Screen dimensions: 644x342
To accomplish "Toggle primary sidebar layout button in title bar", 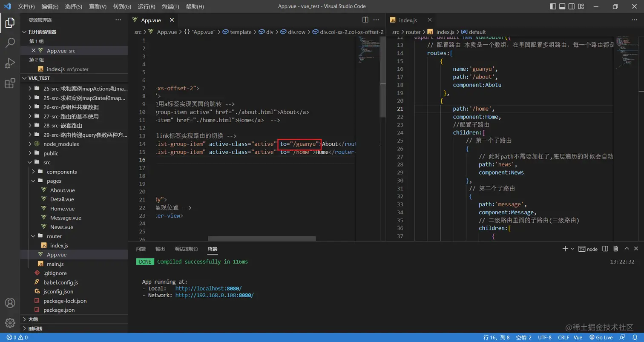I will point(553,6).
